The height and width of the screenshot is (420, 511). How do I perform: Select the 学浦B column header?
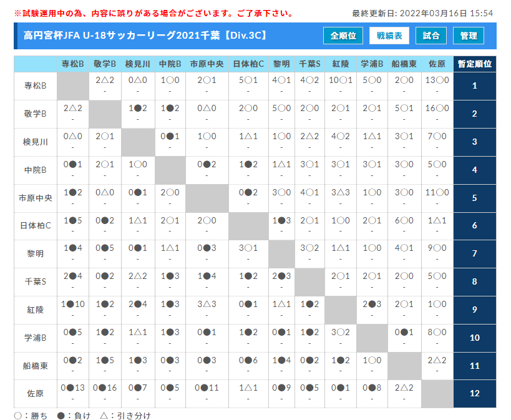click(x=372, y=64)
